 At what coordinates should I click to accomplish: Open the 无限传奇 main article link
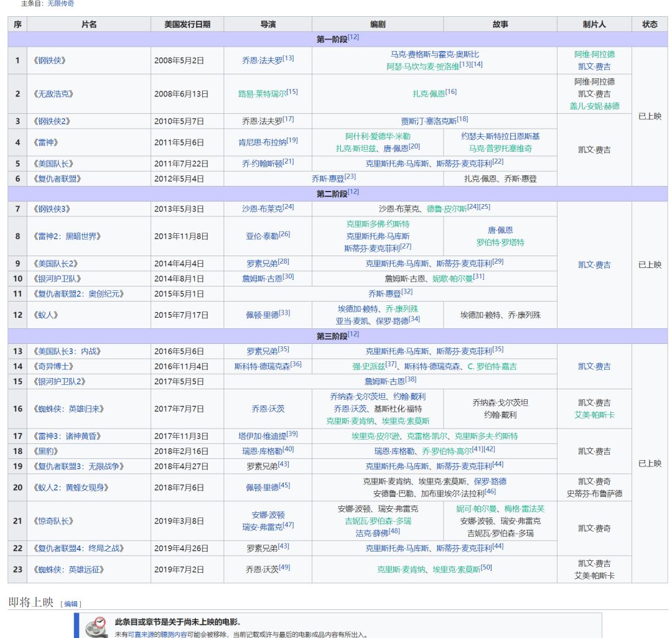[60, 4]
